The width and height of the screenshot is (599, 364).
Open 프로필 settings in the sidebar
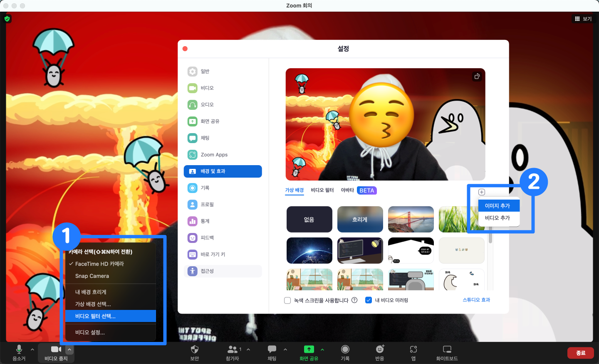(223, 205)
